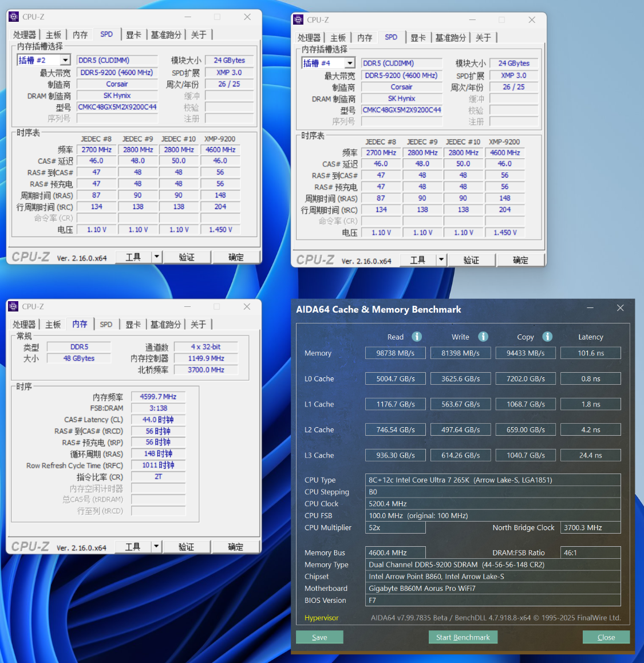Click CPU-Z app icon in slot #2 window
The width and height of the screenshot is (644, 663).
[x=14, y=17]
